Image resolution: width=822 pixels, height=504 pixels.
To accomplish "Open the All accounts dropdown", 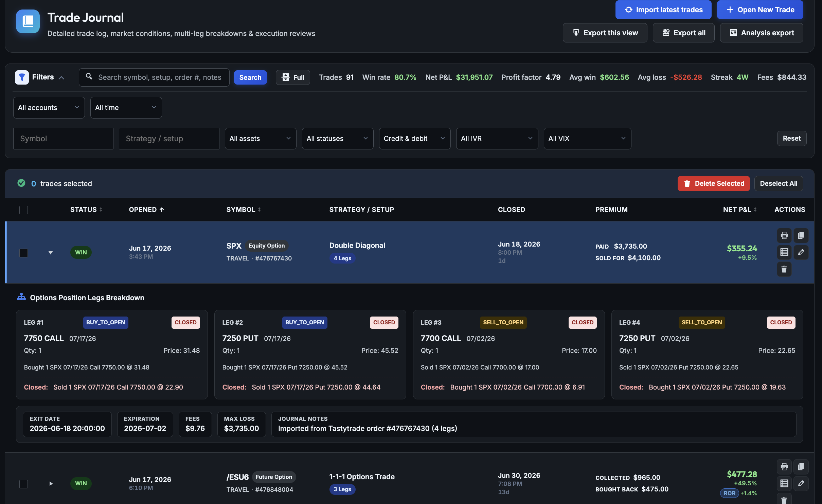I will [49, 108].
